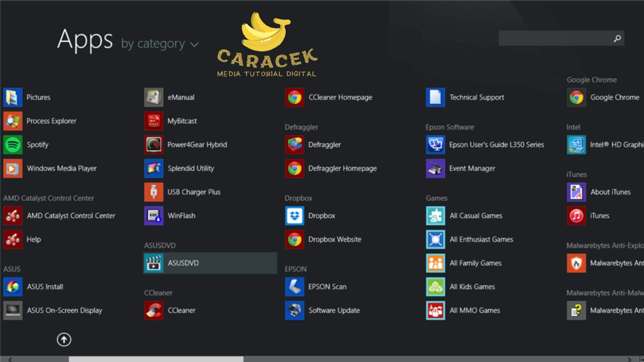Select the 'AMD Catalyst Control Center' group header
This screenshot has height=362, width=644.
49,198
